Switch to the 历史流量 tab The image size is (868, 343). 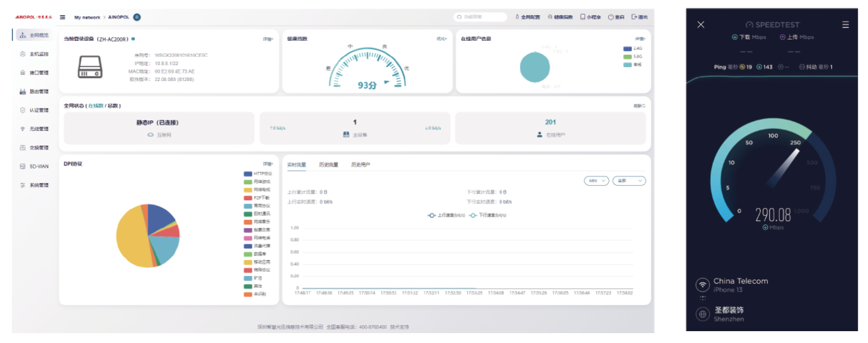[x=328, y=165]
